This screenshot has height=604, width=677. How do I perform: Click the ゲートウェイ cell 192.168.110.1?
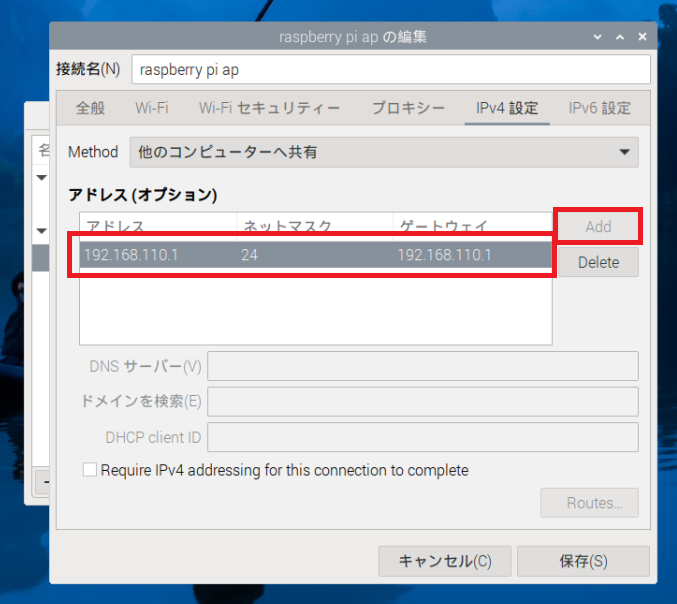pos(470,255)
